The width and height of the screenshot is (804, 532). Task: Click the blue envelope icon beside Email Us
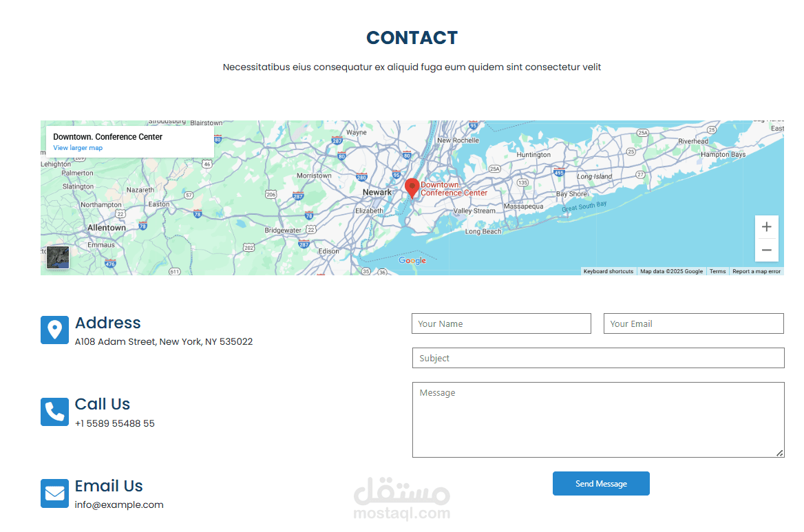(x=55, y=493)
